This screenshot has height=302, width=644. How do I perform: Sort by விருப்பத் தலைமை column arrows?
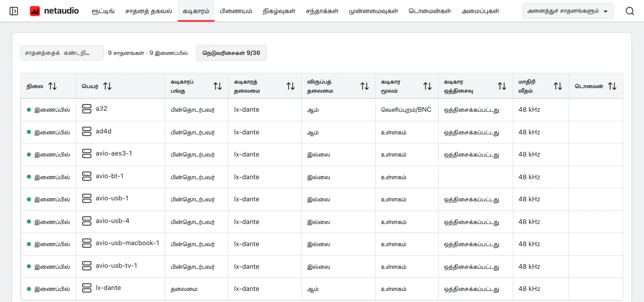(365, 86)
